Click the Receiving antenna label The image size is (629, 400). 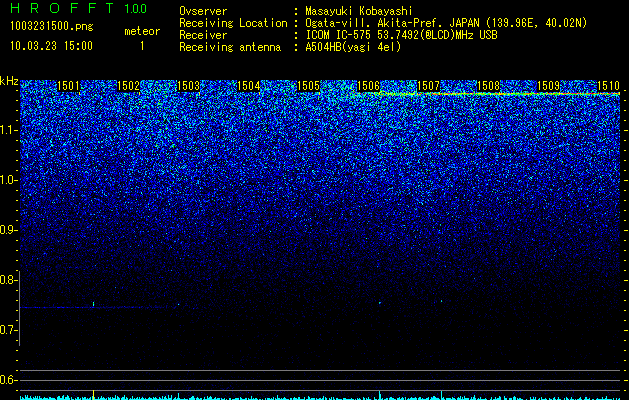[230, 47]
